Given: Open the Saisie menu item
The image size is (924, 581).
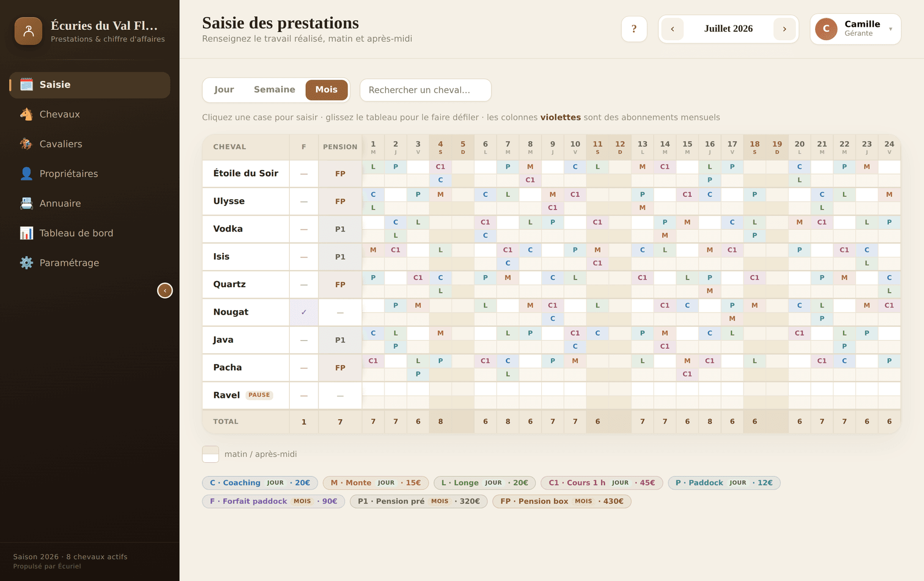Looking at the screenshot, I should point(90,85).
